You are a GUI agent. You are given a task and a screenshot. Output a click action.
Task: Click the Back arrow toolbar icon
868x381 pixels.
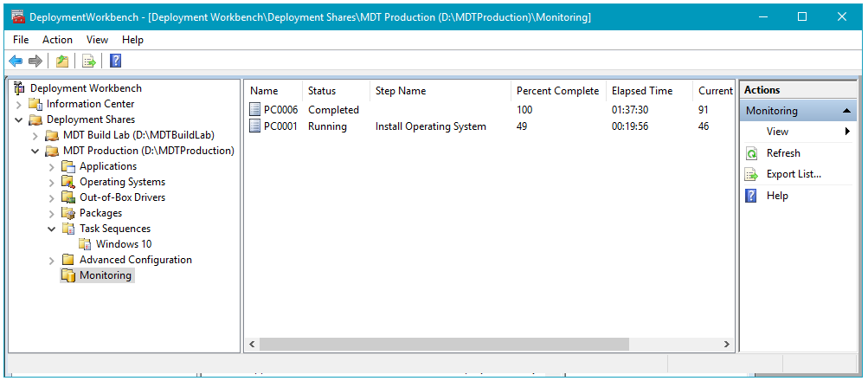16,61
